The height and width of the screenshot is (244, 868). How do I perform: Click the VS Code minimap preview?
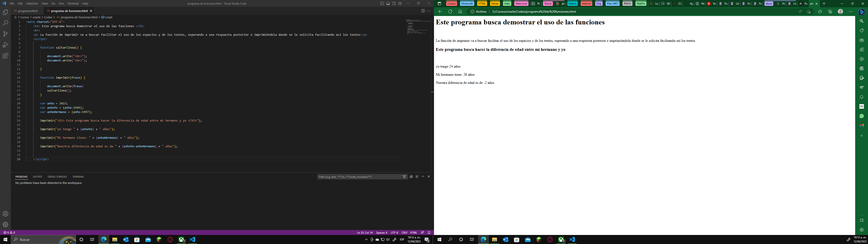click(418, 27)
